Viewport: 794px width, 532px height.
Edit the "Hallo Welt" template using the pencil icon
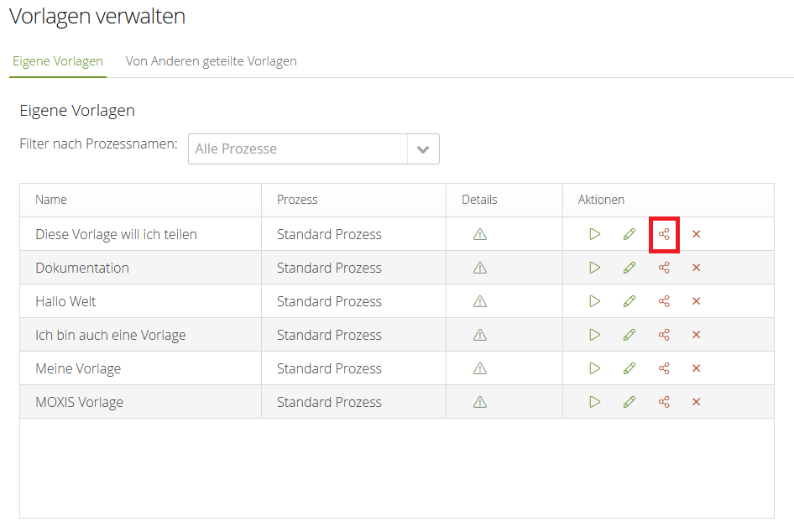tap(629, 301)
